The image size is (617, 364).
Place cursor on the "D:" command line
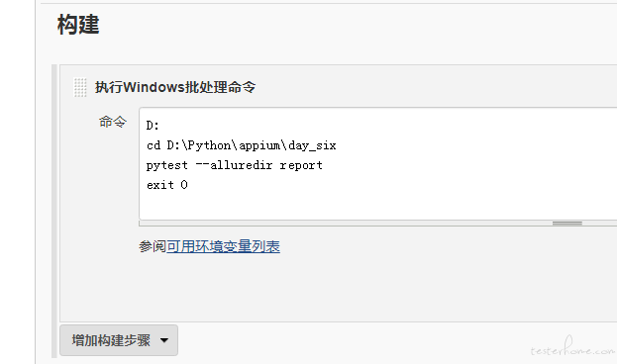(x=153, y=126)
